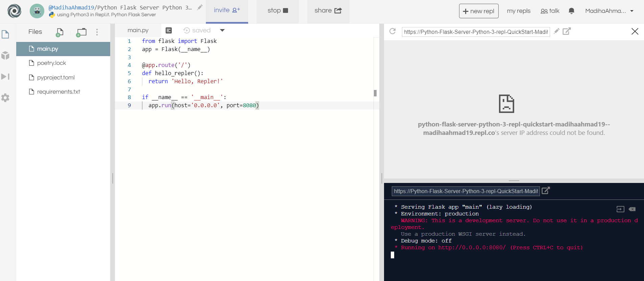The width and height of the screenshot is (644, 281).
Task: Click the sidebar and editor divider handle
Action: click(113, 178)
